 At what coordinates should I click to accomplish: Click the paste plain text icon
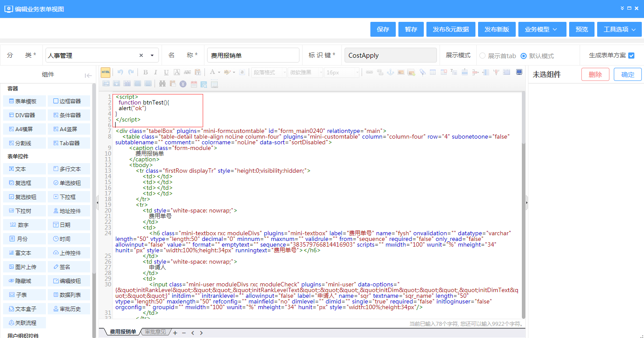click(198, 72)
